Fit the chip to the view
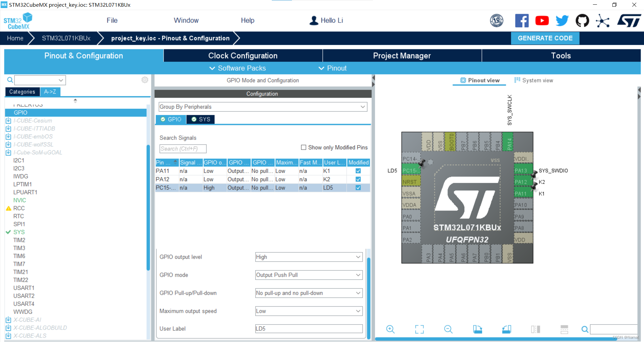This screenshot has height=342, width=644. (419, 329)
